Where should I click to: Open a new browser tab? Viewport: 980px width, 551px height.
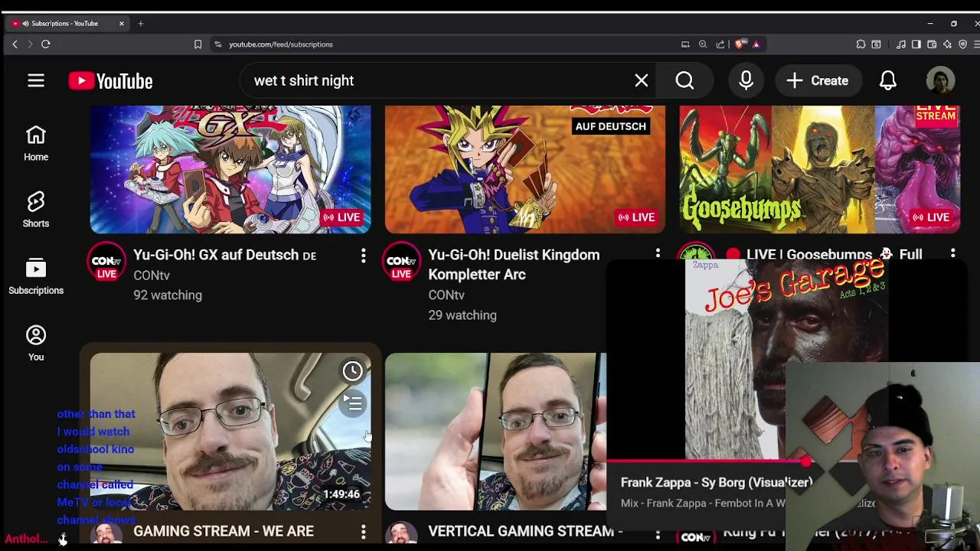pos(141,24)
